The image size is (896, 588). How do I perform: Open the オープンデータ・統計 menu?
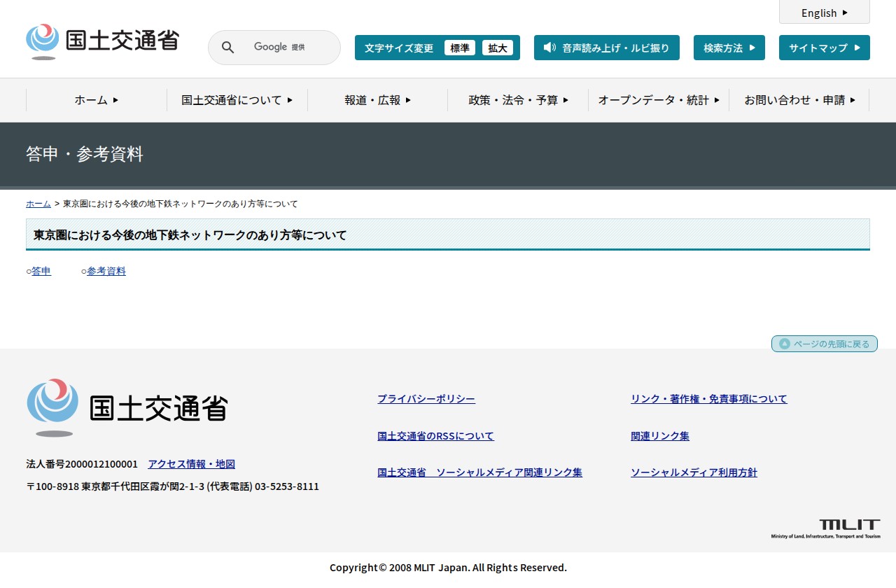pos(659,100)
